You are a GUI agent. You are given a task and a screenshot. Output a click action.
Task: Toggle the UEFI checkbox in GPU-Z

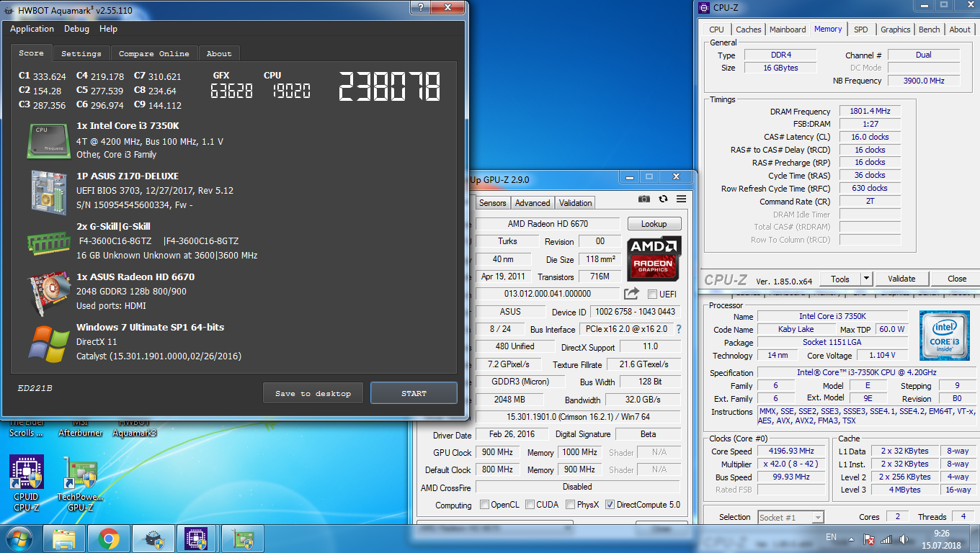[652, 294]
